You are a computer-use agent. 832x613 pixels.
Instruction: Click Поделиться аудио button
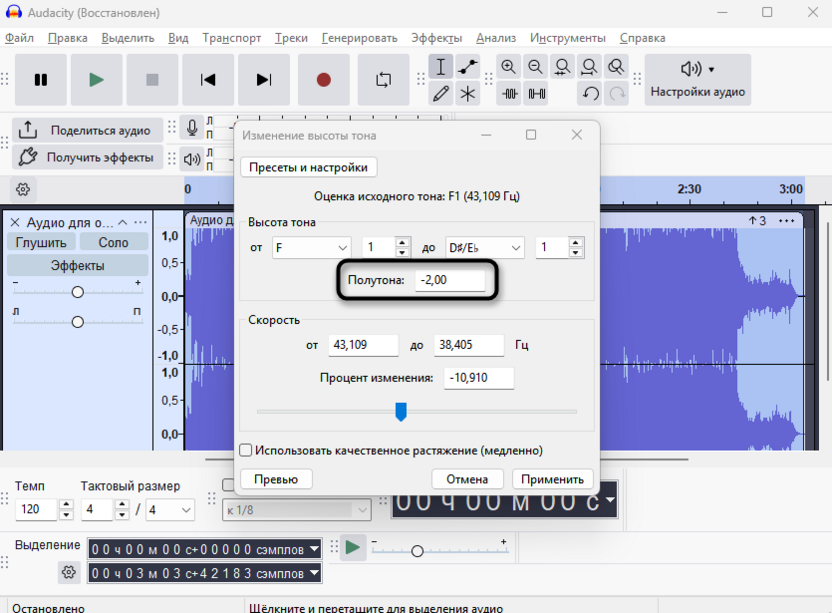tap(88, 130)
